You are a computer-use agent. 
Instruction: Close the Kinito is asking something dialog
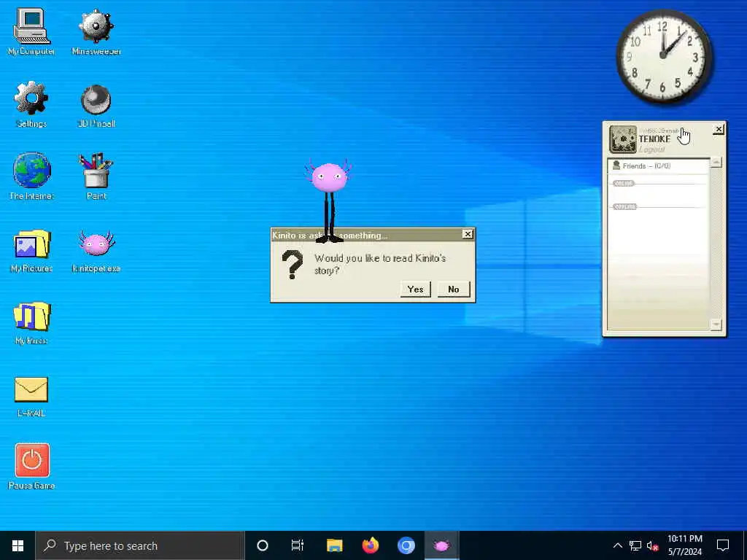(x=468, y=234)
